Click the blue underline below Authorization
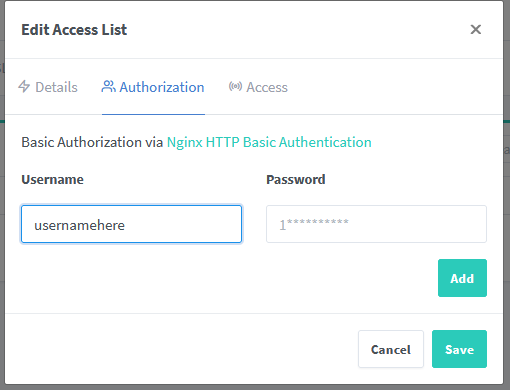The image size is (510, 390). 153,114
